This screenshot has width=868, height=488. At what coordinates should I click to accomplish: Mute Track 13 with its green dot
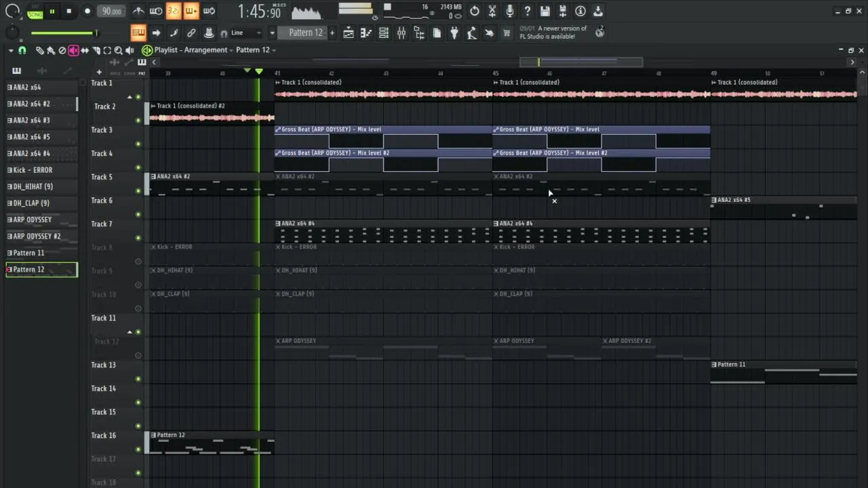tap(138, 379)
